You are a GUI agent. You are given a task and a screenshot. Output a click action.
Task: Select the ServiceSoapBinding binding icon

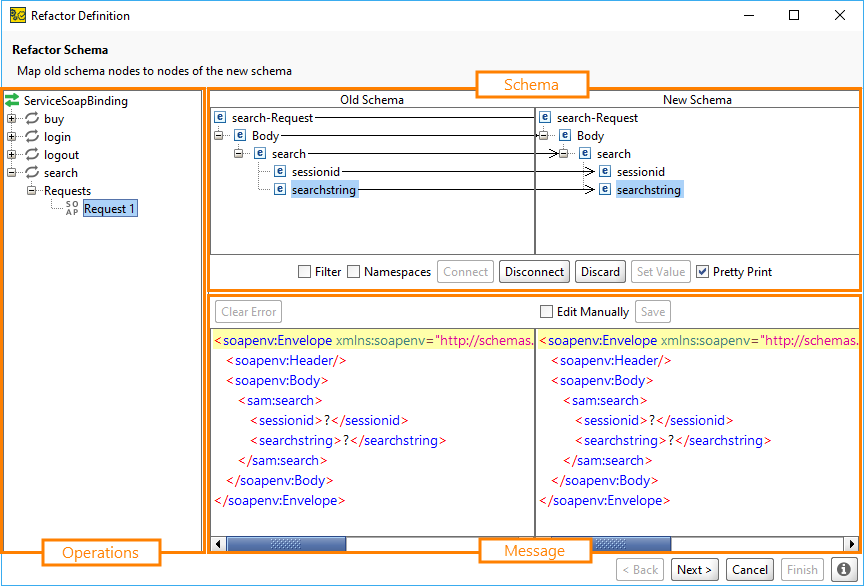(14, 100)
